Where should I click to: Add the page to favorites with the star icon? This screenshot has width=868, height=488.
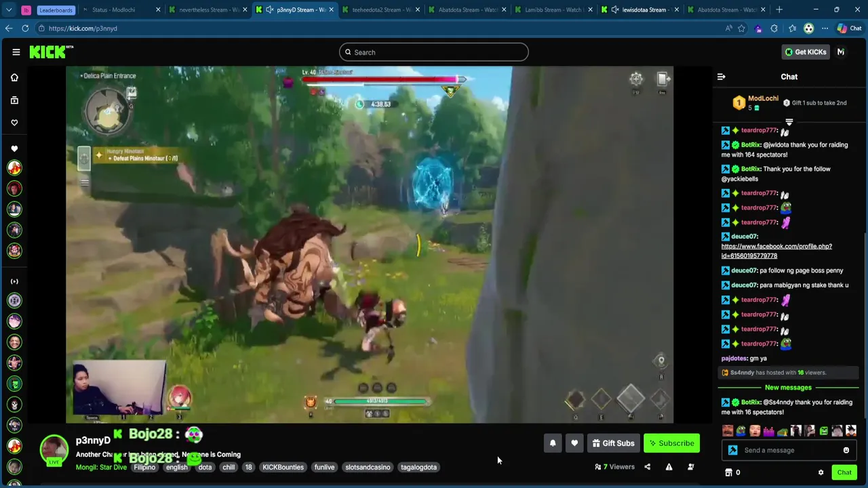point(741,28)
